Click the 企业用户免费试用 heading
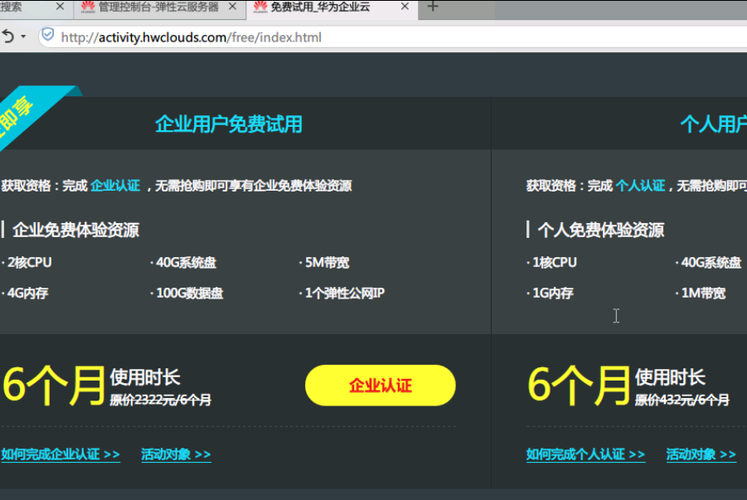 [229, 124]
